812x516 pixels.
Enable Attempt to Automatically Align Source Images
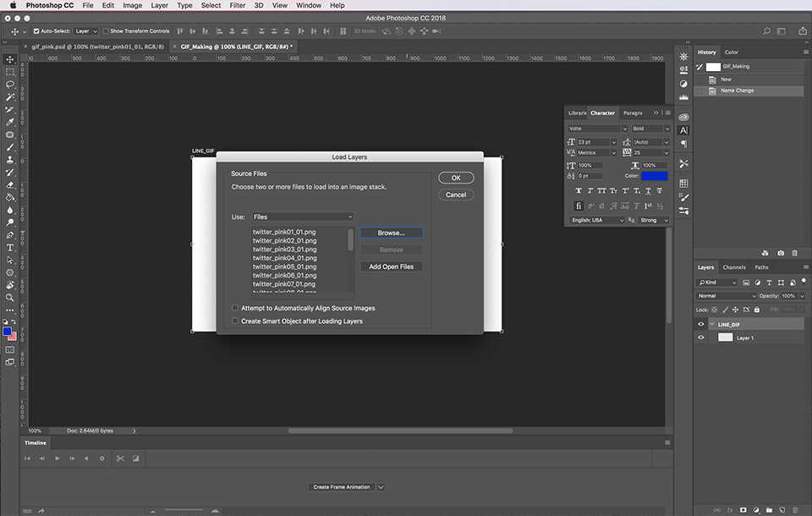click(x=235, y=308)
